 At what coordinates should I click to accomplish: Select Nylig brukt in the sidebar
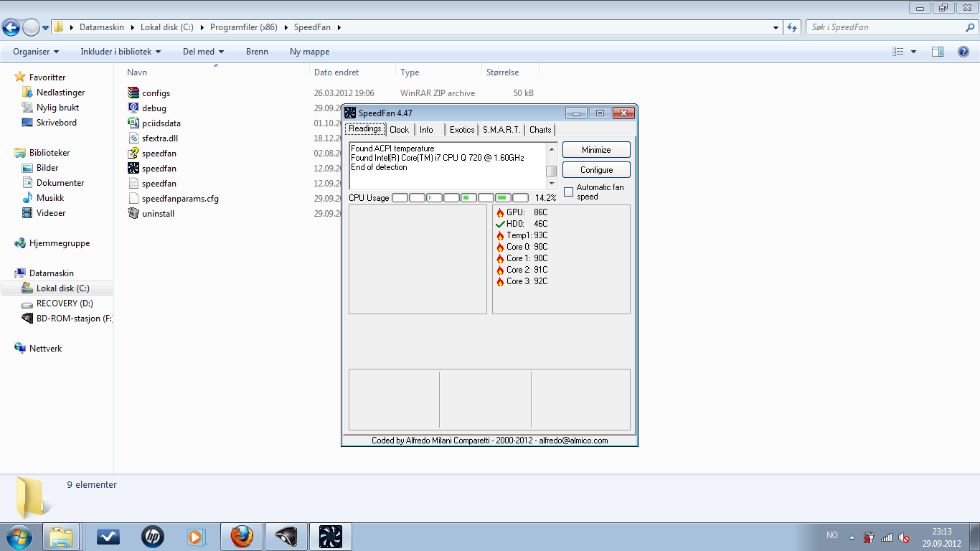click(57, 108)
